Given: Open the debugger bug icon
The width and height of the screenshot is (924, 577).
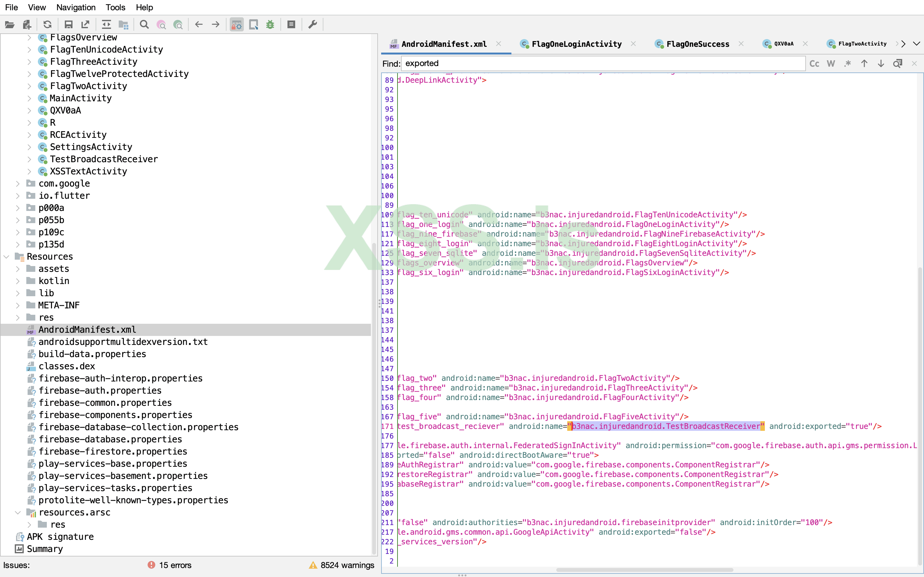Looking at the screenshot, I should point(270,25).
